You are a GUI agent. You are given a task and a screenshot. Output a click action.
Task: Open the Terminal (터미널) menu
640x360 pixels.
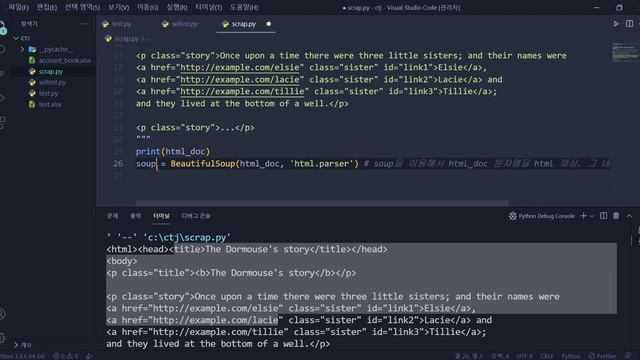(x=209, y=7)
